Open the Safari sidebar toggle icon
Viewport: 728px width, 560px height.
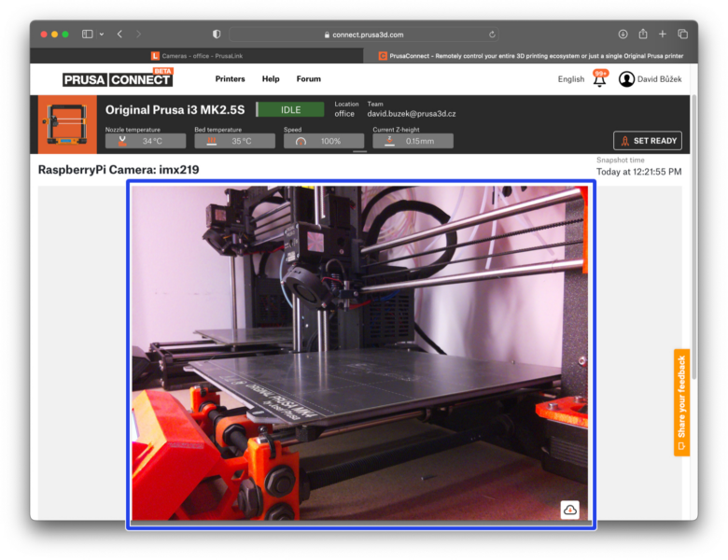pyautogui.click(x=88, y=34)
